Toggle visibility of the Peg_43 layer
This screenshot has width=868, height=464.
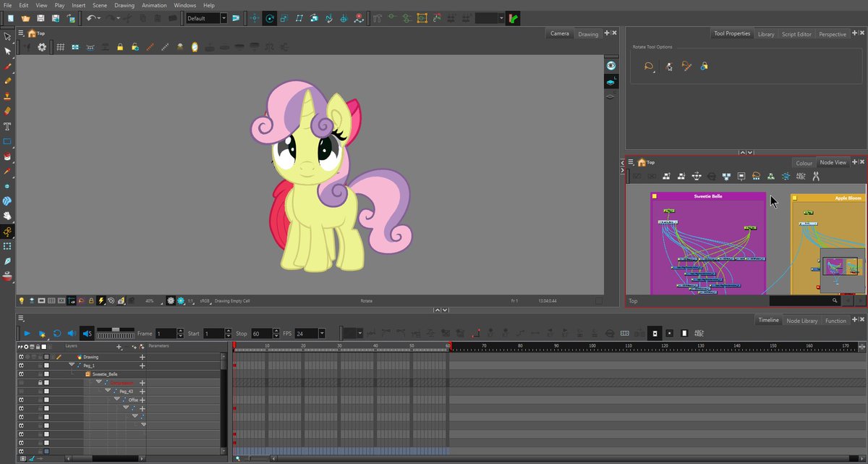[x=22, y=392]
